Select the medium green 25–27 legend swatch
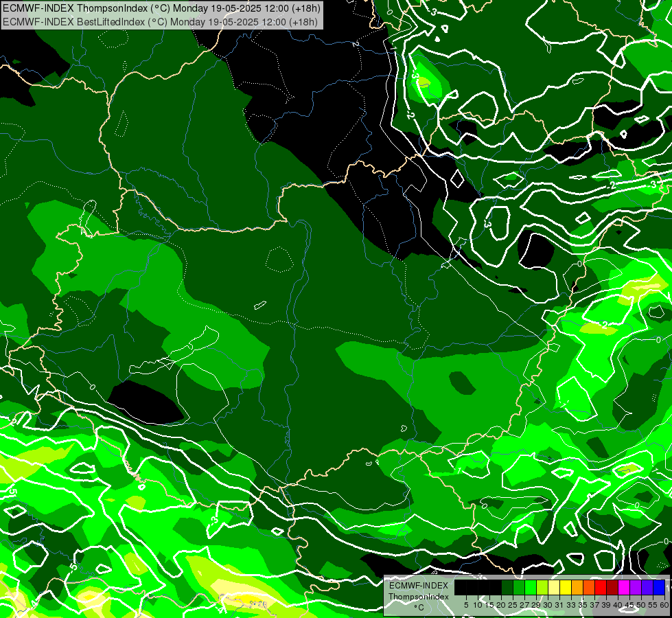 click(x=519, y=588)
